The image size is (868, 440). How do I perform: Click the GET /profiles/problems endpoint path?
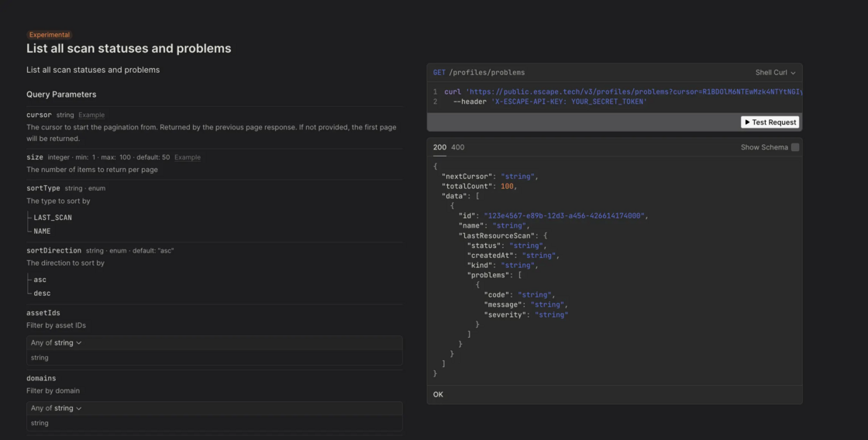pos(486,73)
